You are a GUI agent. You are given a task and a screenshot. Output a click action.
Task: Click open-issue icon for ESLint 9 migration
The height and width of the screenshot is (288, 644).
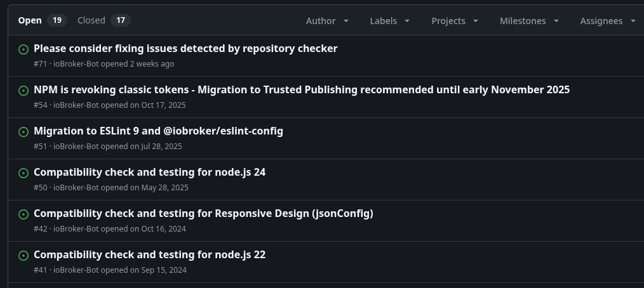tap(23, 131)
